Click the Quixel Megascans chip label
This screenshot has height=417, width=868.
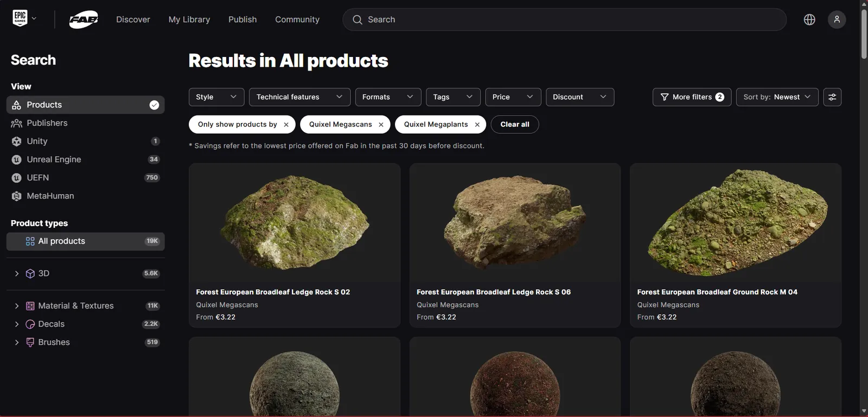coord(341,125)
